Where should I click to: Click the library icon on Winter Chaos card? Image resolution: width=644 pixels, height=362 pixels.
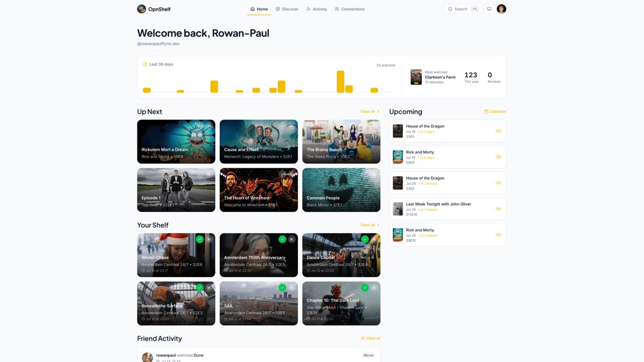[209, 239]
